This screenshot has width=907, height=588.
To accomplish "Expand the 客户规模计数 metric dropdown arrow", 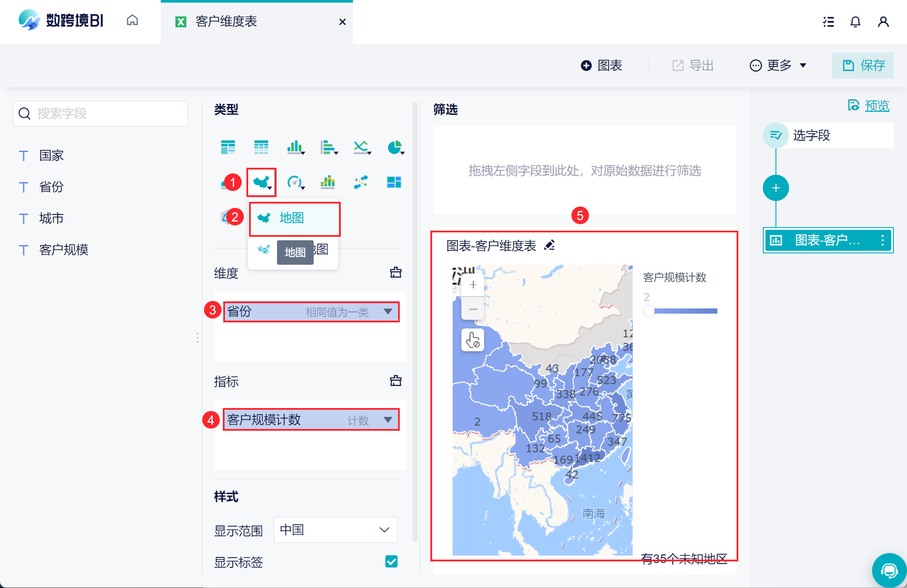I will point(388,420).
